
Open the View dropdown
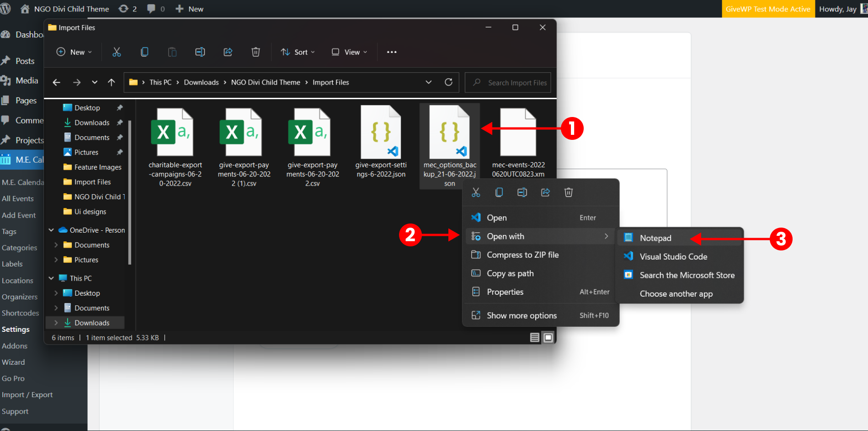(349, 52)
